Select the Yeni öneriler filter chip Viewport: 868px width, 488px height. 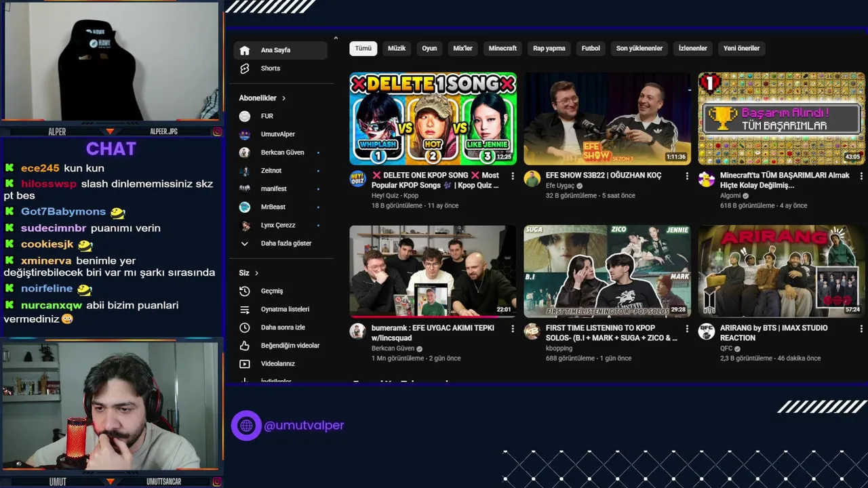741,48
